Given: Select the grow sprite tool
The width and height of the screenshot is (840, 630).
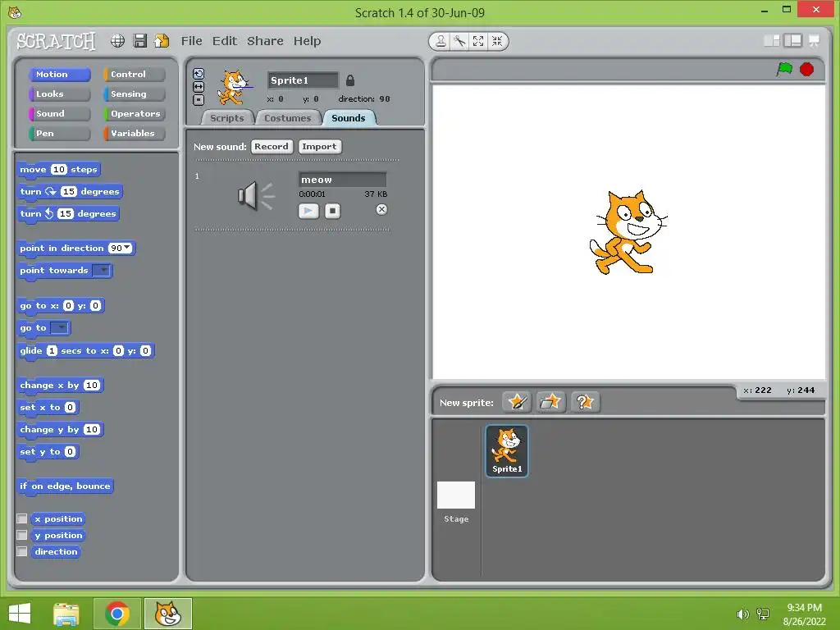Looking at the screenshot, I should point(478,41).
